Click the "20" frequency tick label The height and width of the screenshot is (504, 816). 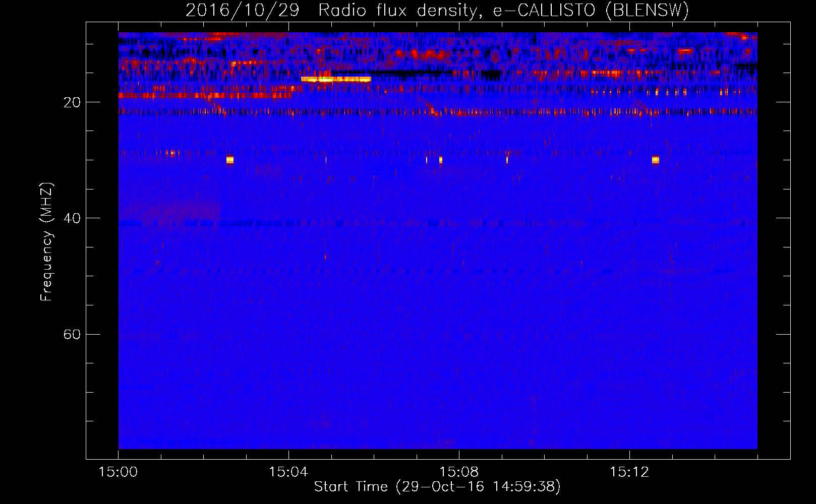coord(72,102)
